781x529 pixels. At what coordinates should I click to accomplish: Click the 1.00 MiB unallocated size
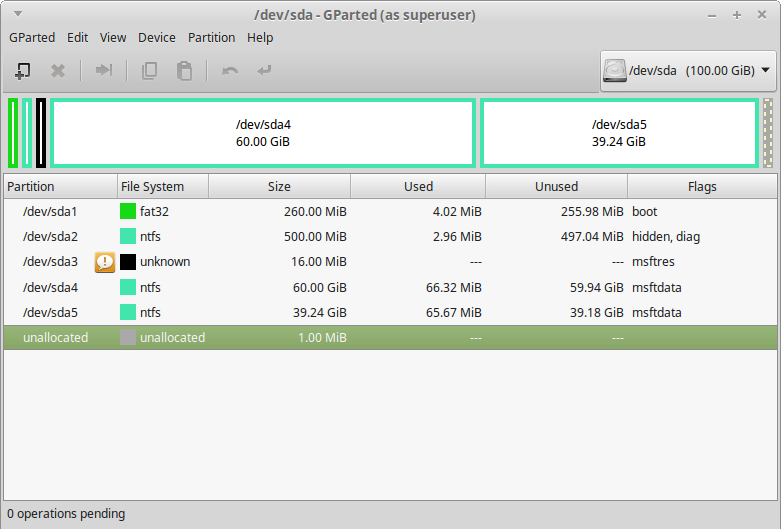pyautogui.click(x=322, y=338)
